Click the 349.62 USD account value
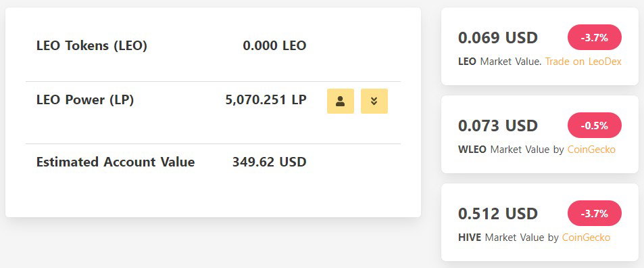The height and width of the screenshot is (268, 644). pos(270,162)
